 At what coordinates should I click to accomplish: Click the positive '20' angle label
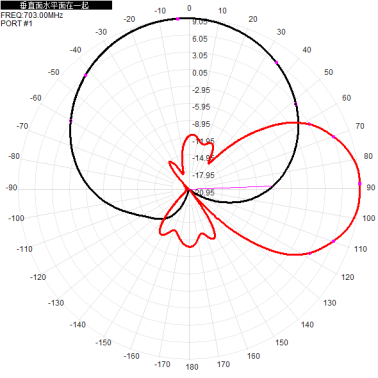(253, 19)
